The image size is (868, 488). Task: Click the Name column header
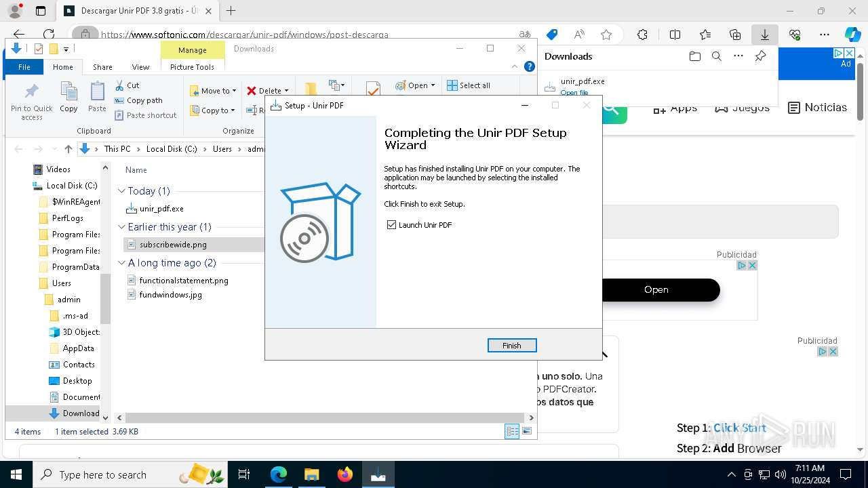point(136,170)
